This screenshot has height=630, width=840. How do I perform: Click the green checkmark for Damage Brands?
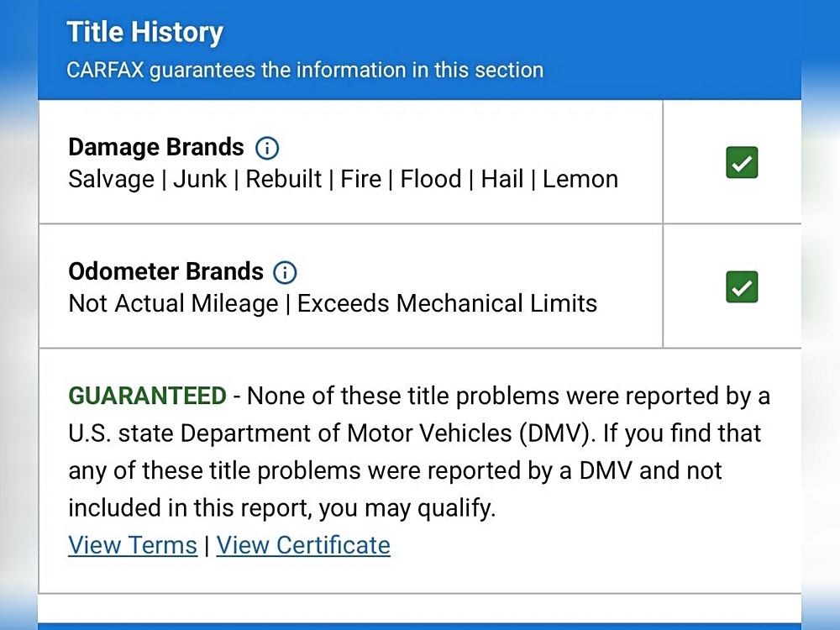[741, 163]
